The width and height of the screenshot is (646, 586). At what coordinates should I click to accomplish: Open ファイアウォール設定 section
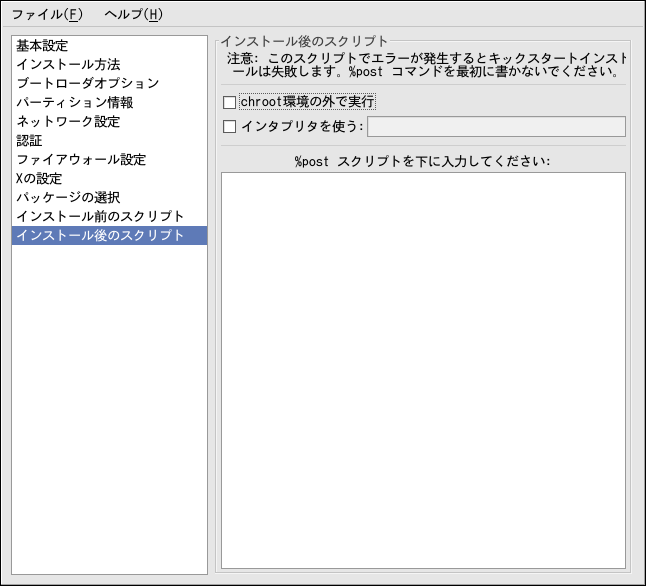[x=81, y=160]
